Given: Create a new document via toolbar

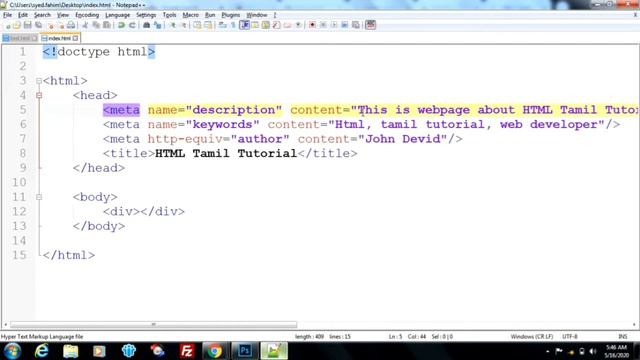Looking at the screenshot, I should (7, 25).
